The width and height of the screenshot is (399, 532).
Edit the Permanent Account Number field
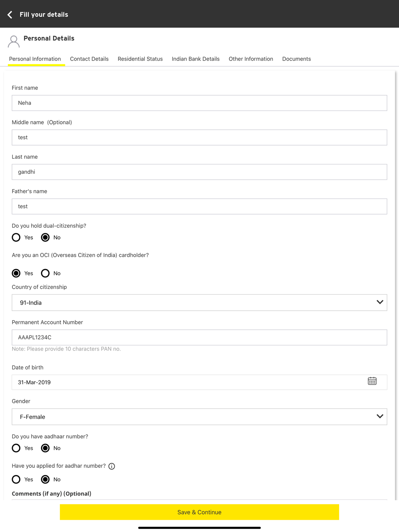coord(199,337)
